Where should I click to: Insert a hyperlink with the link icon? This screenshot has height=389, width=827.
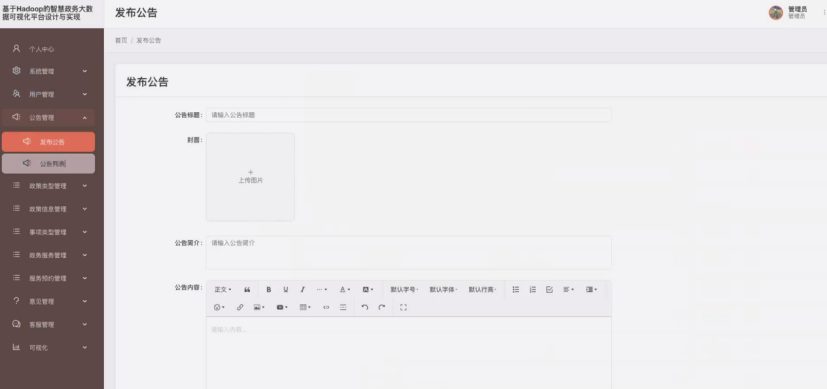[x=240, y=307]
